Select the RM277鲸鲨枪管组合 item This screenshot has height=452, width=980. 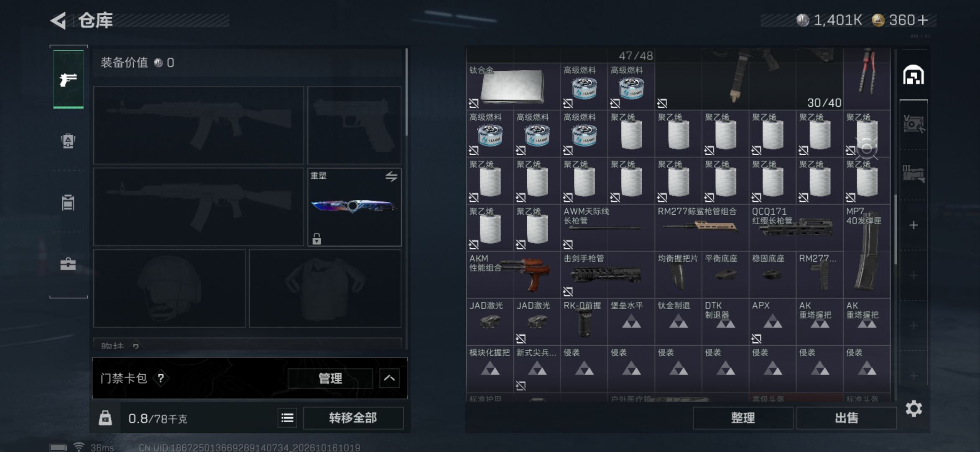(x=702, y=228)
